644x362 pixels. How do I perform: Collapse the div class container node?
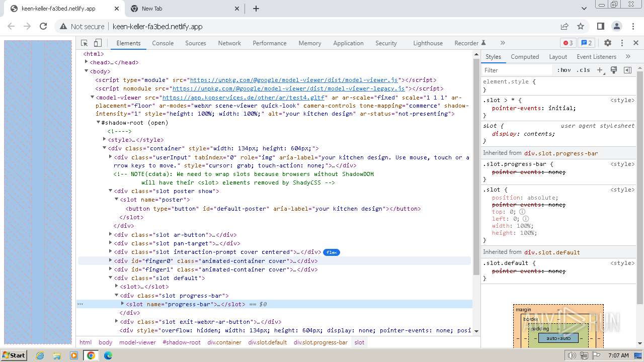point(104,148)
